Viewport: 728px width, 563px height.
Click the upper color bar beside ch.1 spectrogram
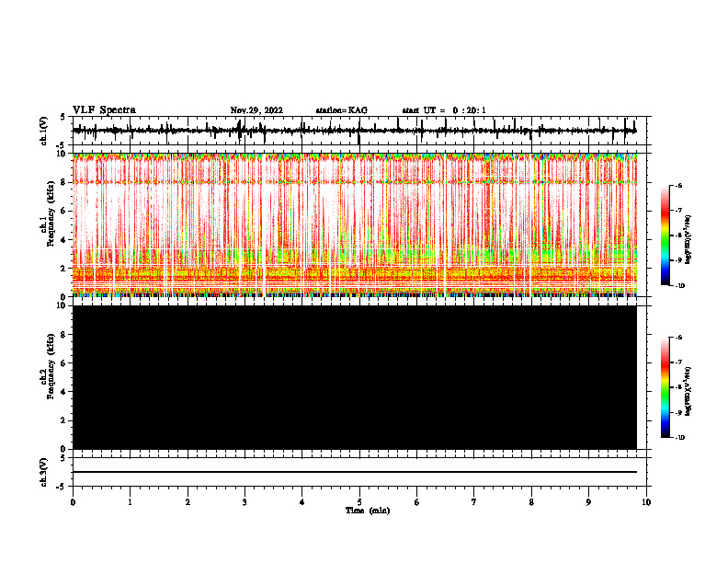(665, 236)
